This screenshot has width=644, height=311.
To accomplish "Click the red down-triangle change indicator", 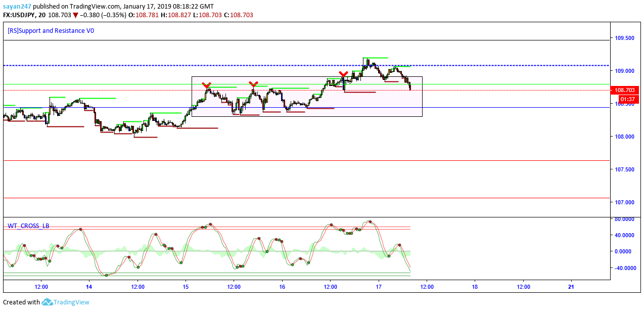I will pos(76,15).
